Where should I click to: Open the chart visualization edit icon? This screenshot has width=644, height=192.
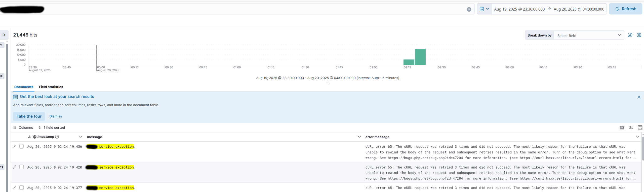tap(630, 35)
